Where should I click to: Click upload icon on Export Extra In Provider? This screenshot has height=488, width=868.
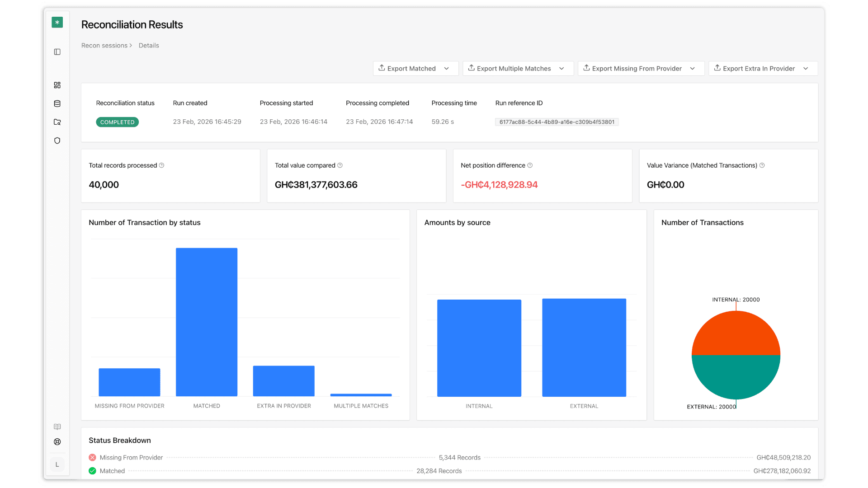[717, 68]
